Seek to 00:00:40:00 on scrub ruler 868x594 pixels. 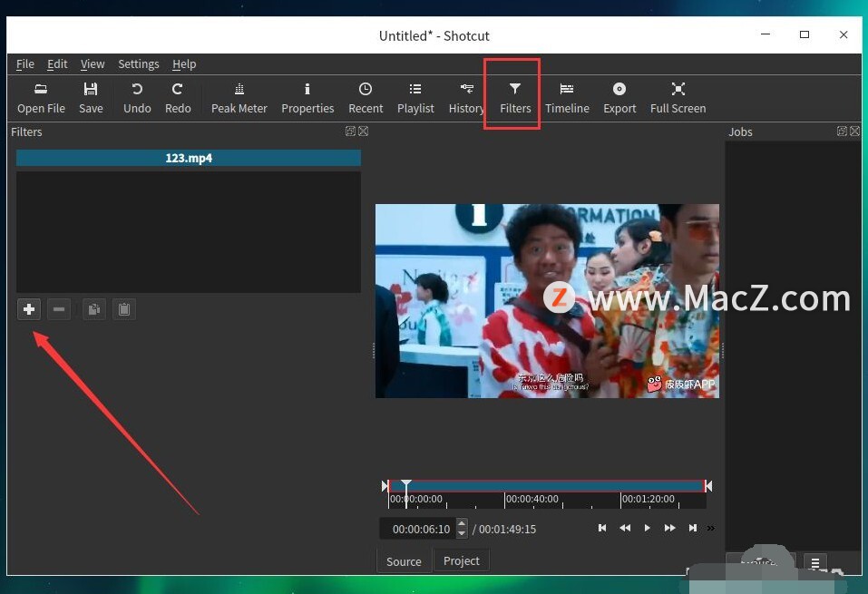point(532,499)
